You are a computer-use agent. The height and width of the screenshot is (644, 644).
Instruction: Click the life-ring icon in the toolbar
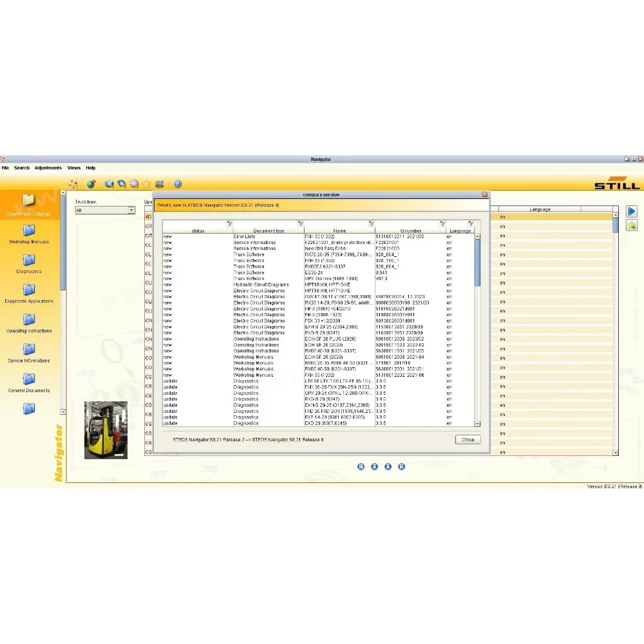73,184
